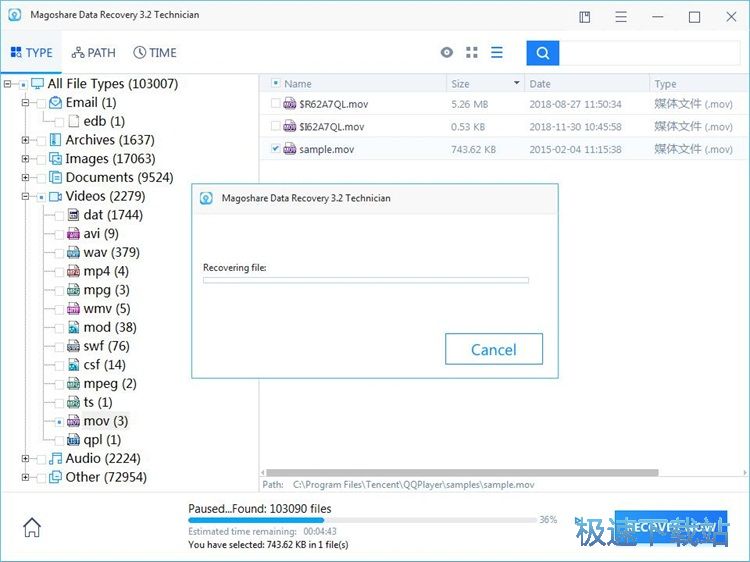The image size is (750, 562).
Task: Click the scan progress bar
Action: pyautogui.click(x=363, y=520)
